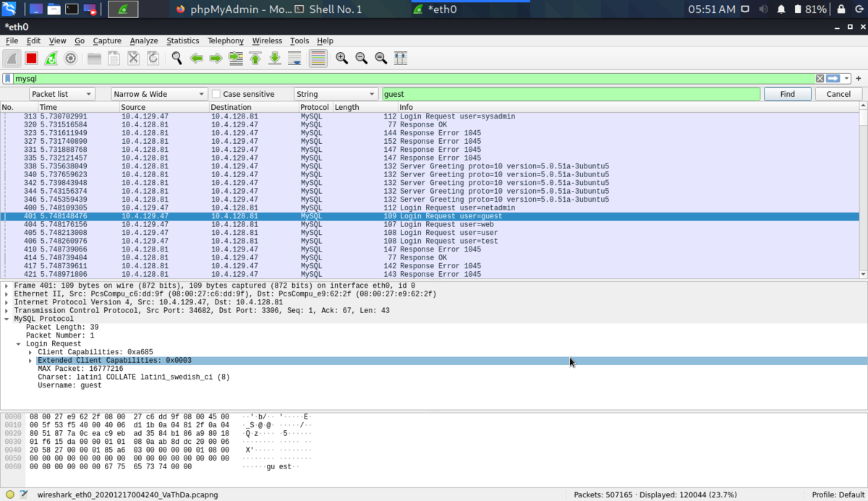The height and width of the screenshot is (501, 868).
Task: Open the Analyze menu
Action: pyautogui.click(x=144, y=41)
